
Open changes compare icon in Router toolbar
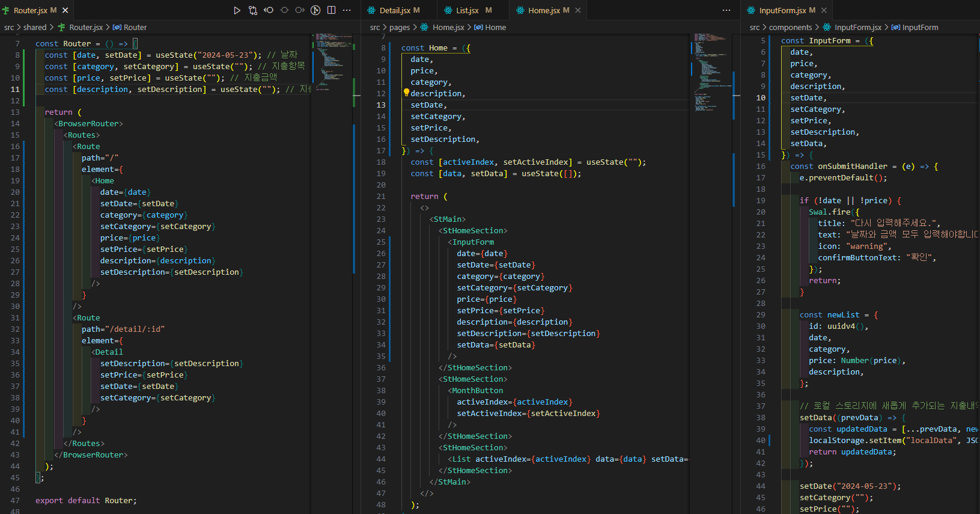(x=252, y=10)
